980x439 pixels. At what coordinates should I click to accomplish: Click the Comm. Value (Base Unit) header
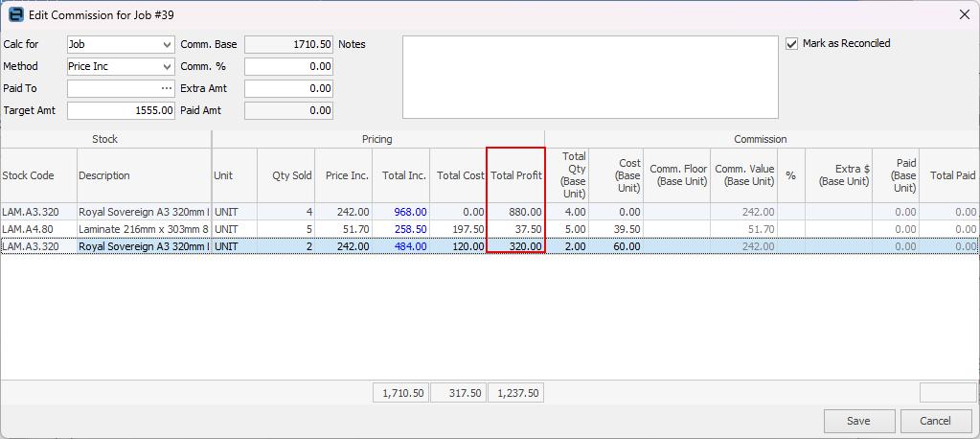click(x=743, y=175)
